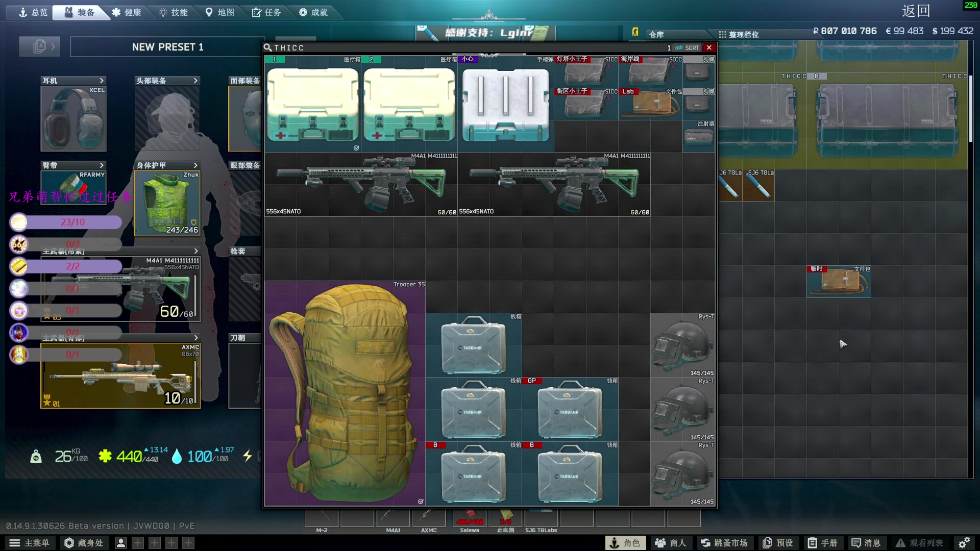Select the money case tagged GP

click(570, 409)
